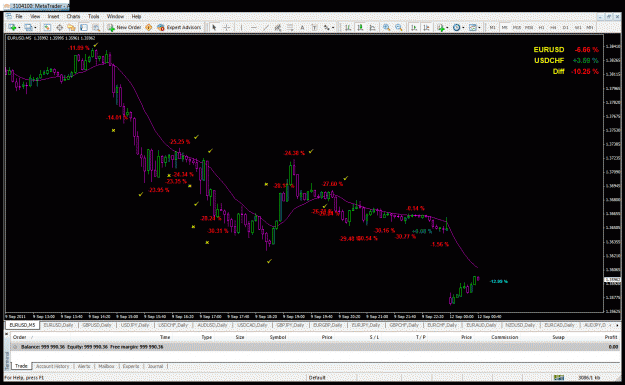This screenshot has height=385, width=625.
Task: Close the Terminal panel with its x
Action: click(7, 334)
